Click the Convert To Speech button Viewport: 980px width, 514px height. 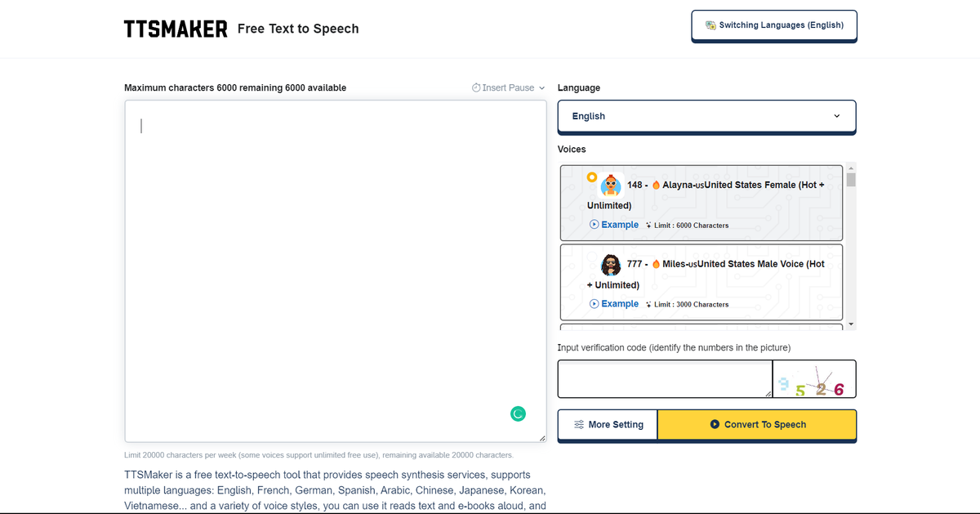(x=757, y=425)
